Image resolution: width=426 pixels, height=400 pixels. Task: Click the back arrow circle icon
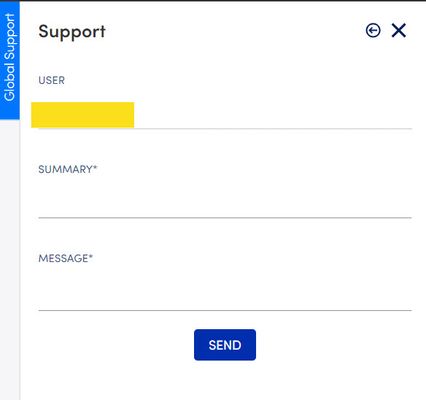[x=373, y=30]
